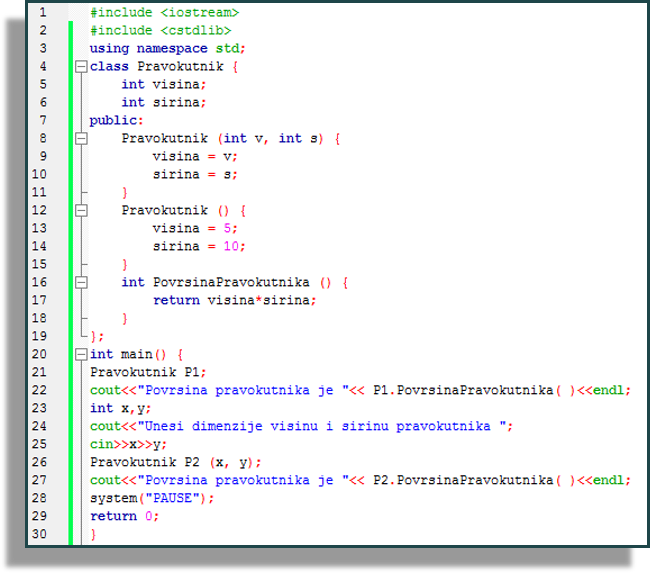Viewport: 650px width, 573px height.
Task: Click the 'sirina = 10;' assignment
Action: pos(198,246)
